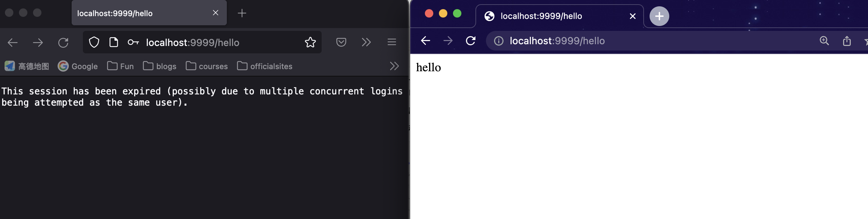
Task: Open Firefox tracking protection shield
Action: coord(94,42)
